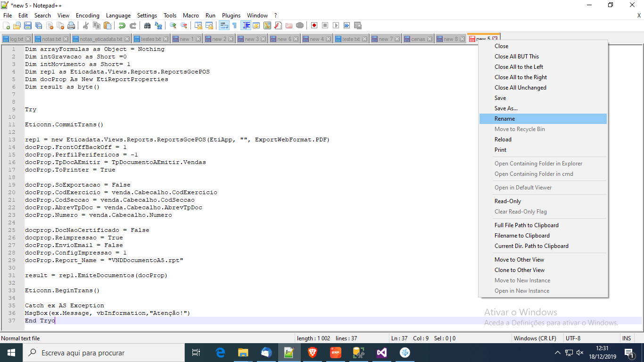Choose Clone to Other View
This screenshot has width=644, height=362.
tap(543, 270)
